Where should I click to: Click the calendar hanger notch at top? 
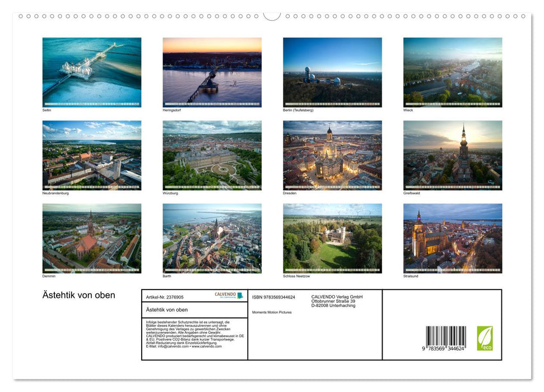(272, 16)
